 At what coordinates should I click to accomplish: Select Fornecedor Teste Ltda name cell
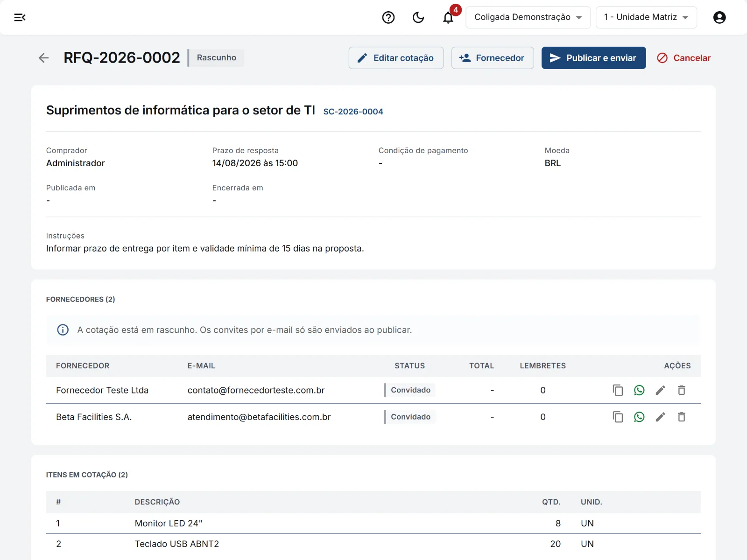[x=102, y=390]
